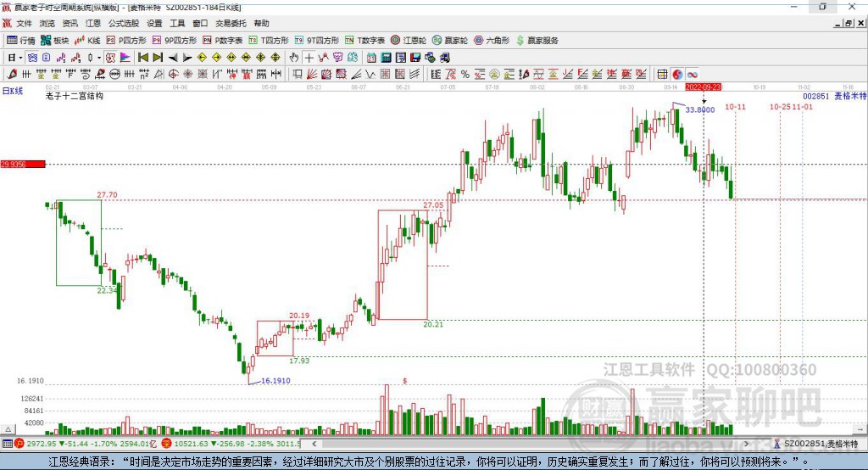Open the 帮助 menu
The image size is (868, 470).
pyautogui.click(x=261, y=23)
